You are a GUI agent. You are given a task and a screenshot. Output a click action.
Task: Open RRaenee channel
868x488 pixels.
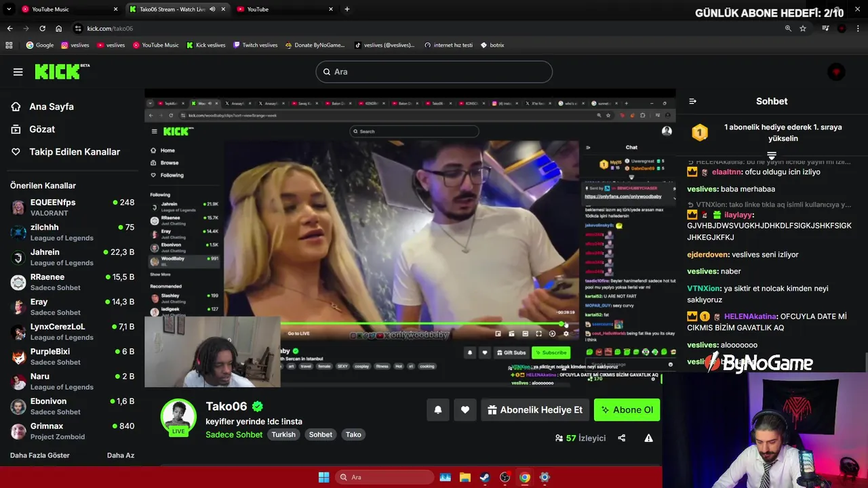[x=73, y=282]
